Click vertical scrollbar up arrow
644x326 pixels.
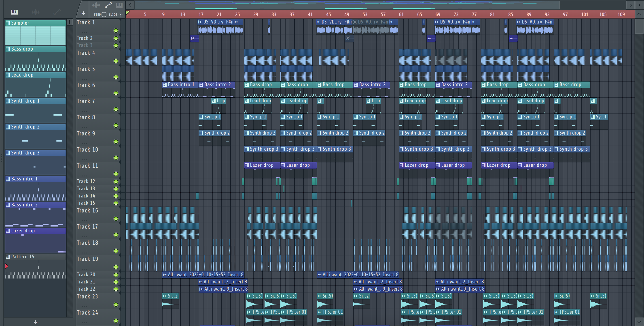tap(639, 14)
